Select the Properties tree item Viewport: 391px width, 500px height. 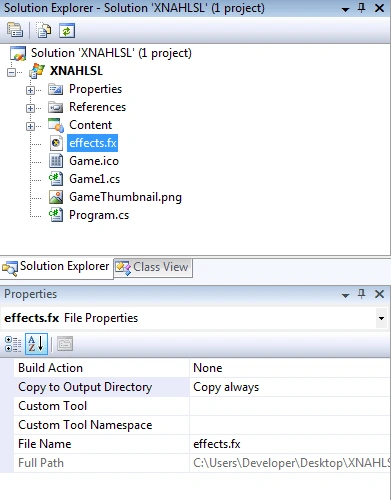95,89
